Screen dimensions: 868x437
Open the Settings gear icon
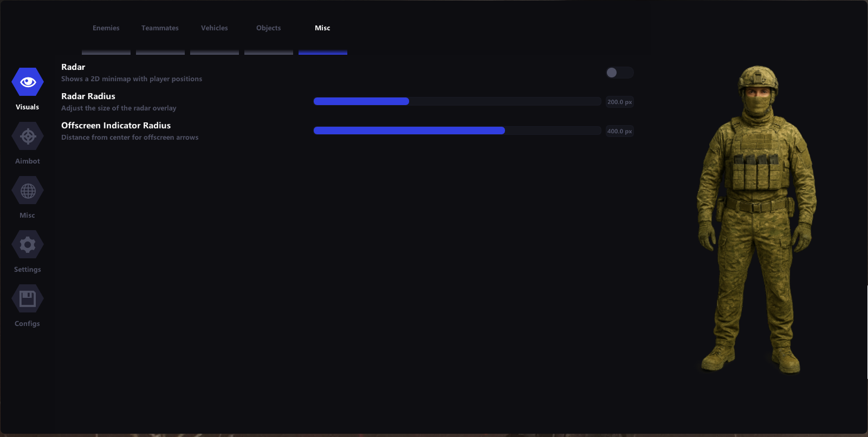pyautogui.click(x=28, y=245)
